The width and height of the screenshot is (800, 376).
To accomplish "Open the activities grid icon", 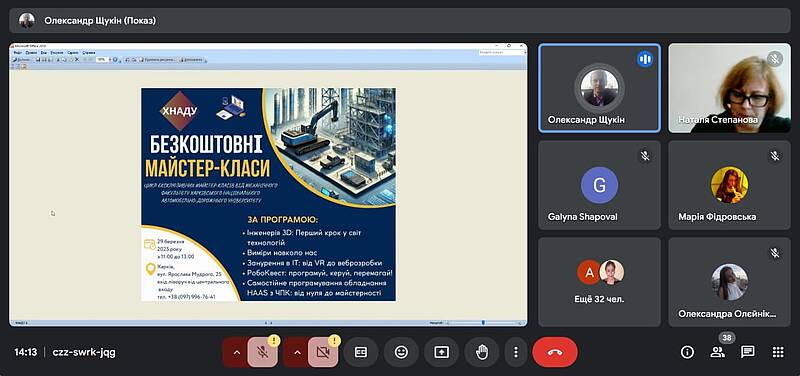I will (x=778, y=352).
